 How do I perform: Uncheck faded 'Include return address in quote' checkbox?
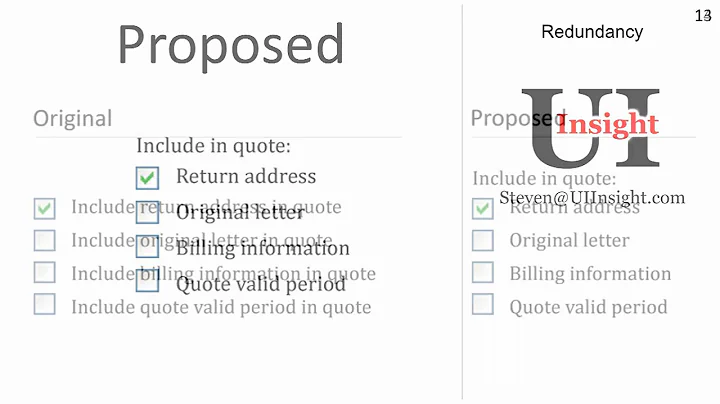[x=44, y=208]
